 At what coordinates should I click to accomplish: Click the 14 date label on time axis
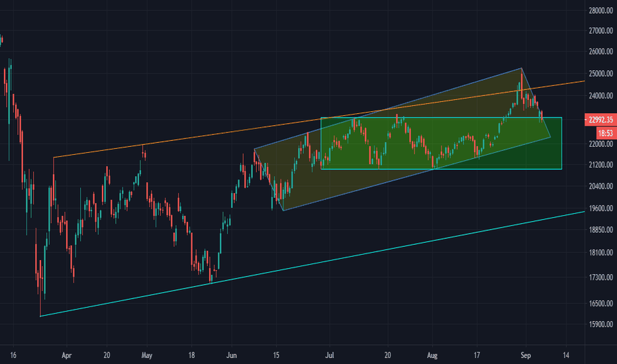pos(566,355)
